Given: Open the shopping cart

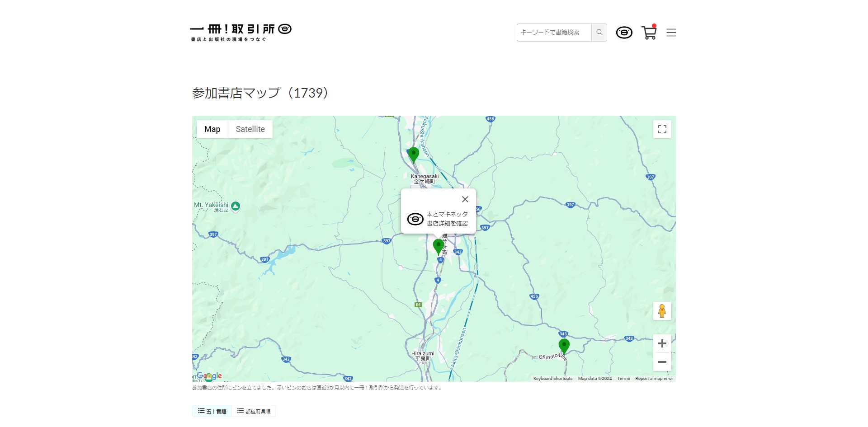Looking at the screenshot, I should [x=649, y=32].
